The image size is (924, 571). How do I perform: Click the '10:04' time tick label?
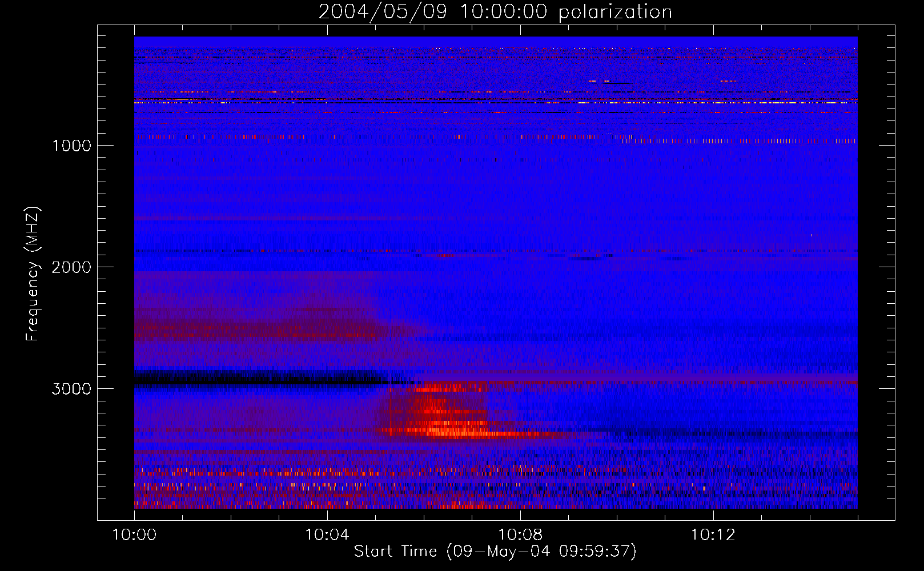[x=327, y=535]
